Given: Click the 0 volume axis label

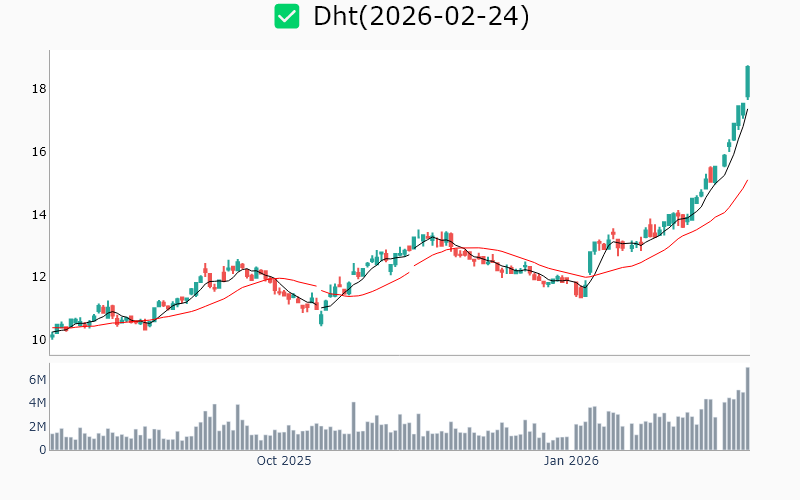Looking at the screenshot, I should [x=42, y=450].
